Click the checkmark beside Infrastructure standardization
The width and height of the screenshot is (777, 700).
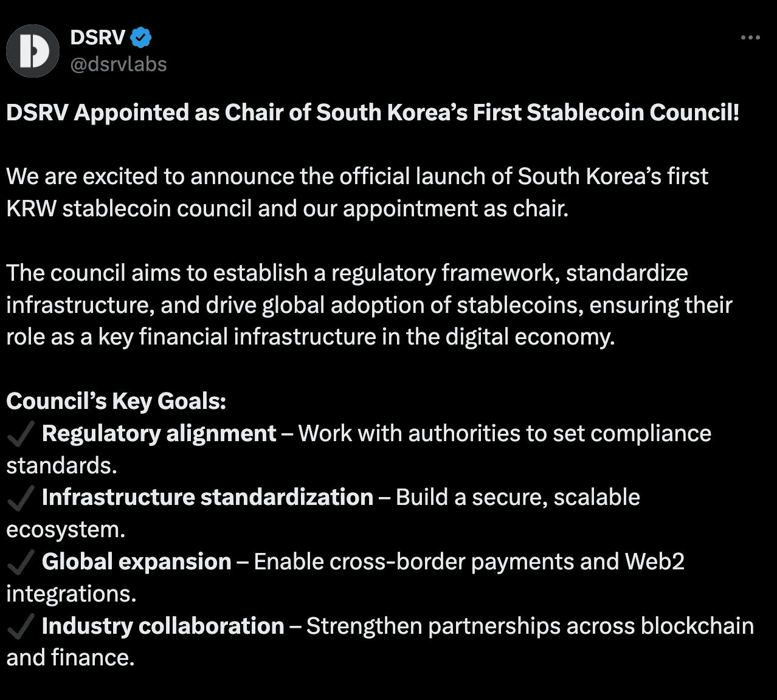20,498
